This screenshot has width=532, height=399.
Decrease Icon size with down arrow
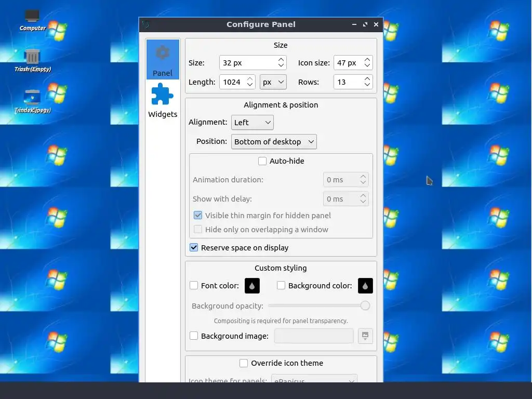pyautogui.click(x=367, y=65)
